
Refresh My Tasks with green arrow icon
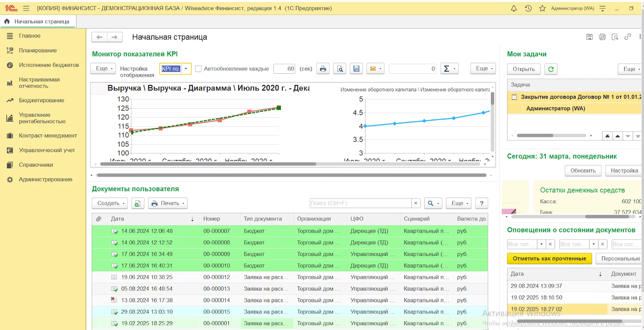551,69
